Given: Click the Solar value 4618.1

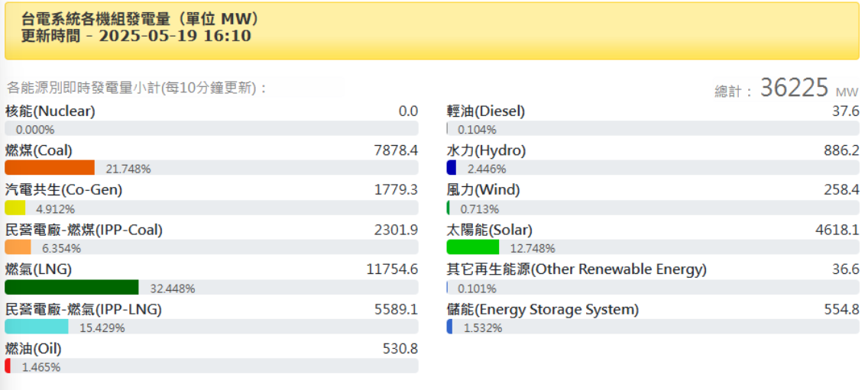Looking at the screenshot, I should pos(837,230).
